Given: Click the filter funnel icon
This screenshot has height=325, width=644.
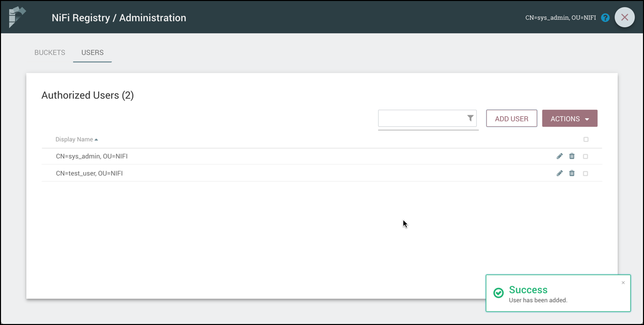Looking at the screenshot, I should point(470,118).
